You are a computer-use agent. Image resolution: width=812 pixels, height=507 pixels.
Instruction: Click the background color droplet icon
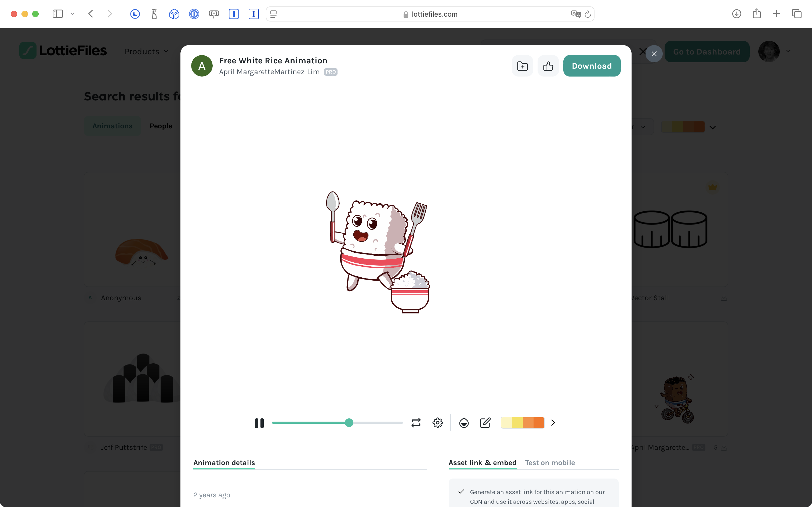[x=464, y=423]
